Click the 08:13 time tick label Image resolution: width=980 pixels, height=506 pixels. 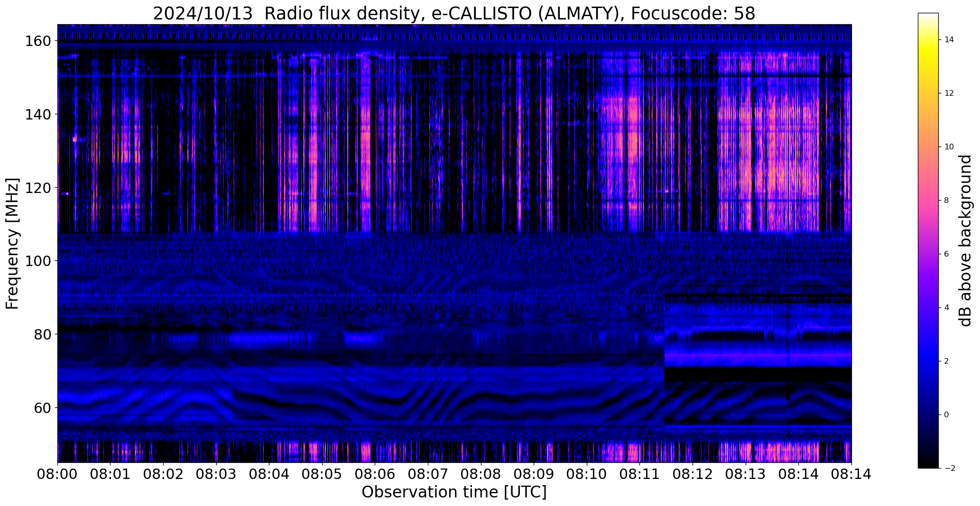[x=745, y=474]
